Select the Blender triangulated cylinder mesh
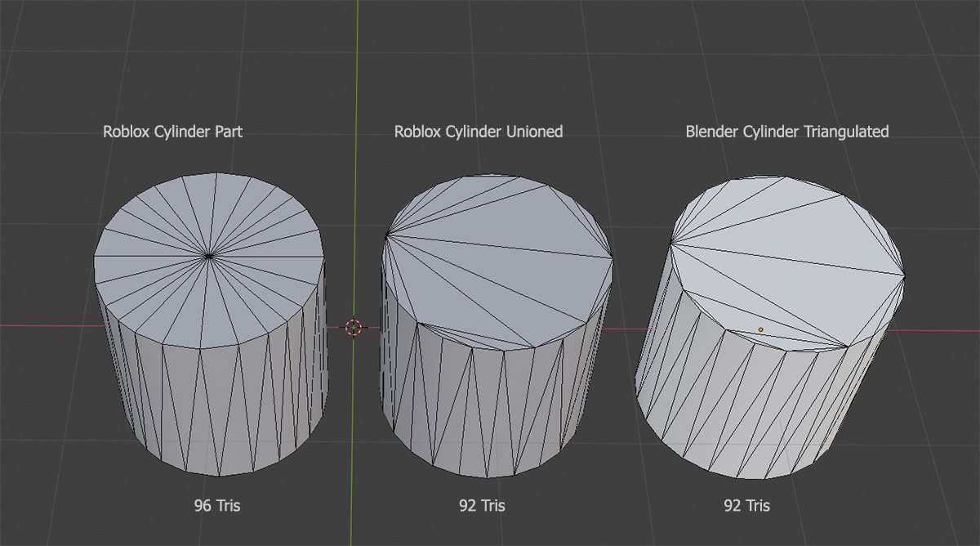This screenshot has width=980, height=546. pos(771,325)
